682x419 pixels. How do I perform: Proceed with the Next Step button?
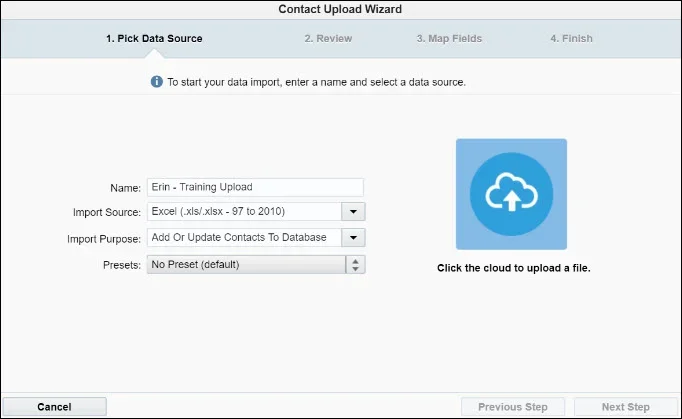click(x=626, y=407)
